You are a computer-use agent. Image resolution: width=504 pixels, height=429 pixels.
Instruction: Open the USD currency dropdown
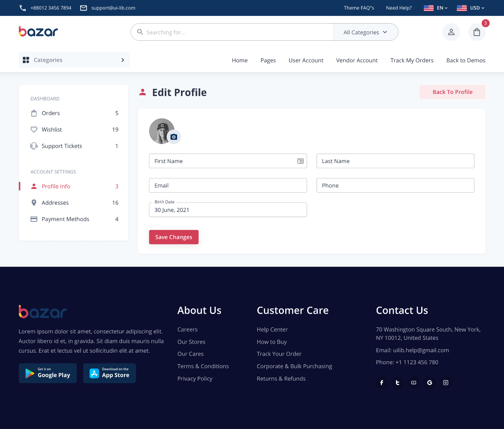tap(471, 8)
